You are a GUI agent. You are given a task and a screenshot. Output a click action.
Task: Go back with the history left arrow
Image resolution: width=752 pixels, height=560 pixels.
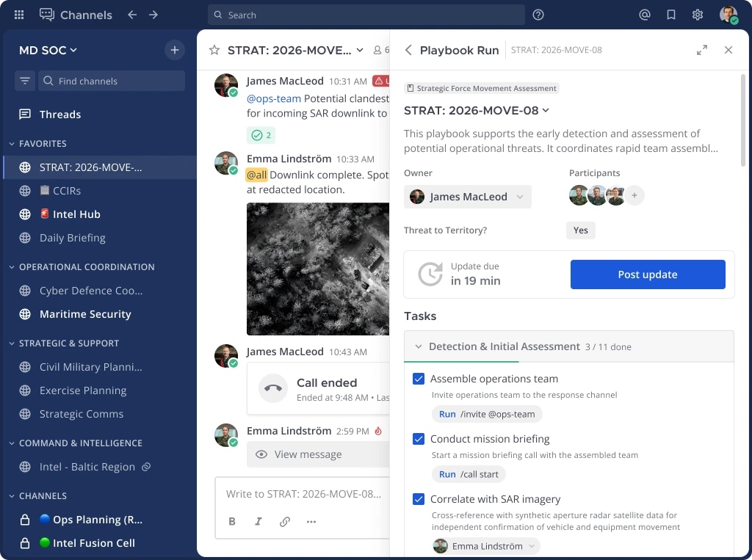[x=132, y=15]
